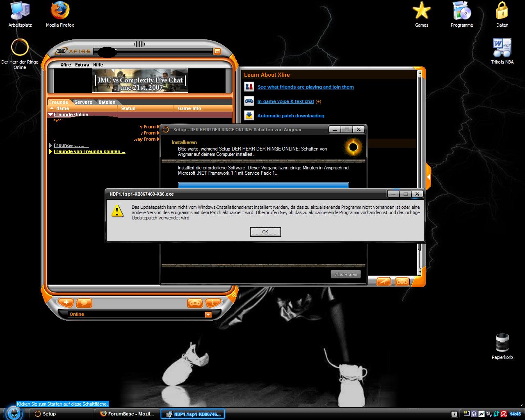Click OK in the NDP1.1sp1 error dialog
Viewport: 525px width, 420px height.
pyautogui.click(x=265, y=232)
